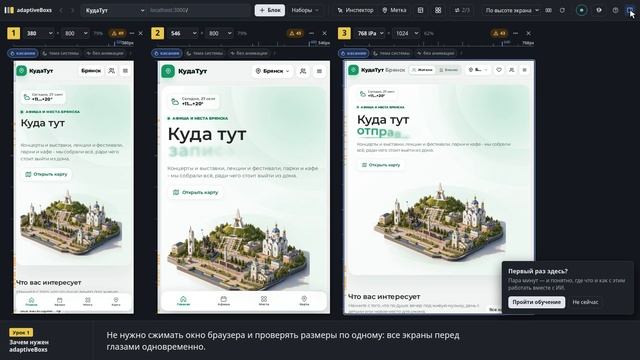Collapse viewport 1 with its minus icon

pyautogui.click(x=131, y=33)
